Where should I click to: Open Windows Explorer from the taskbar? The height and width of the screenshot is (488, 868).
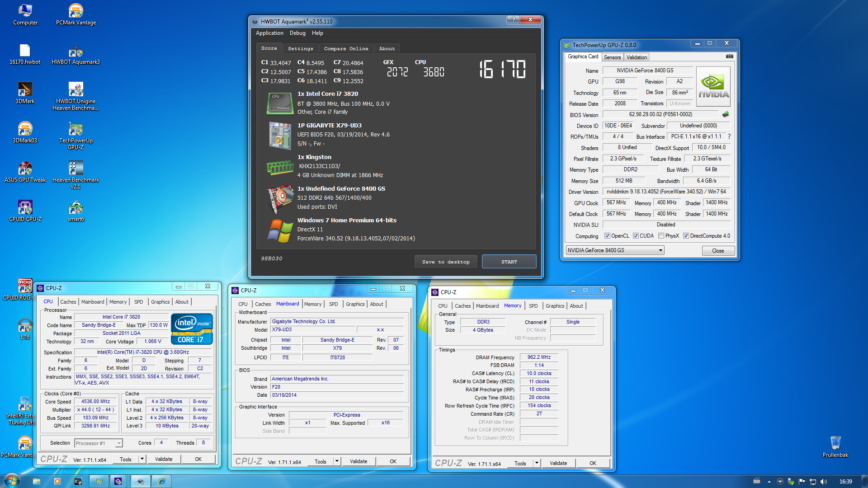37,481
